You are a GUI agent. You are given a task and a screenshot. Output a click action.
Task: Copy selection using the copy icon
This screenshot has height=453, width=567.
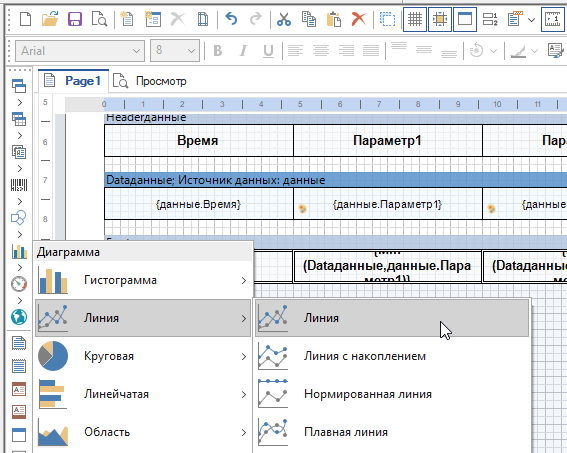coord(309,19)
